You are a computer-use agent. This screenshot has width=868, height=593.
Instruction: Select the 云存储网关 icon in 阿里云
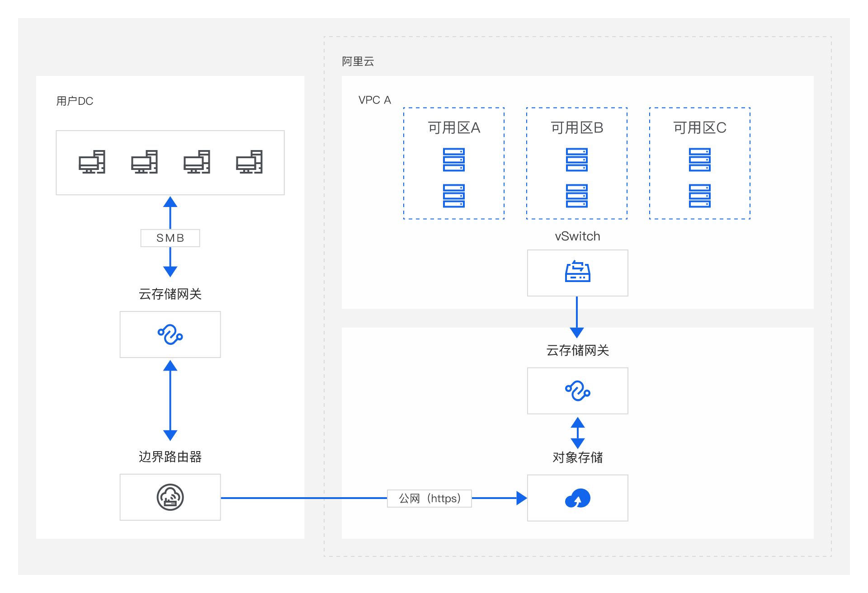pyautogui.click(x=577, y=391)
